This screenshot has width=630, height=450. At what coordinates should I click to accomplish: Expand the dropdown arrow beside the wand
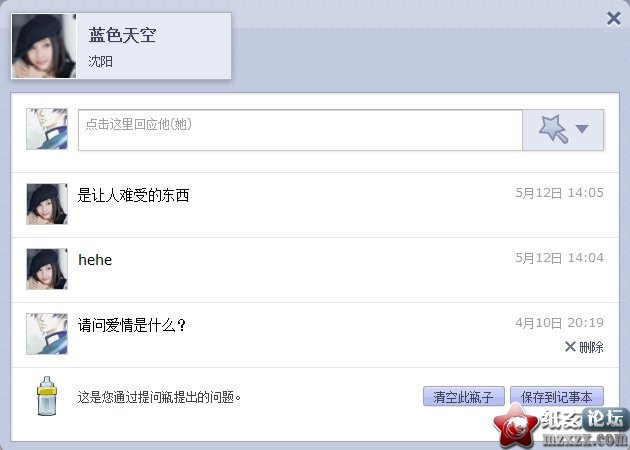coord(582,129)
